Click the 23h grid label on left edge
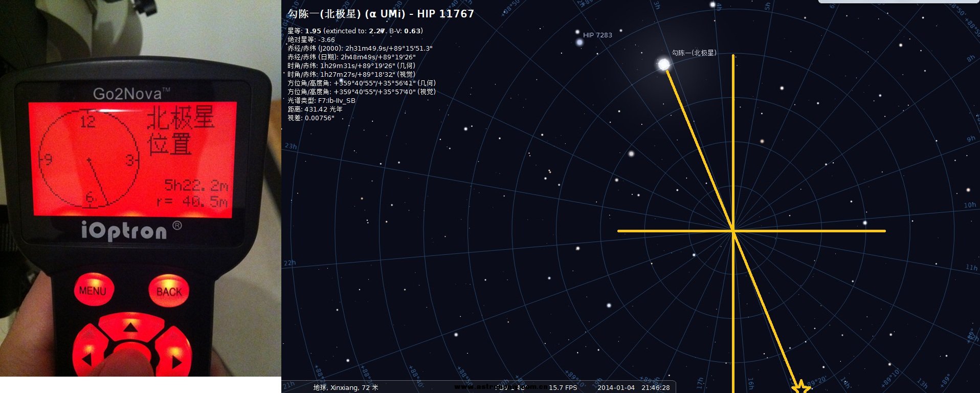980x393 pixels. pos(291,146)
